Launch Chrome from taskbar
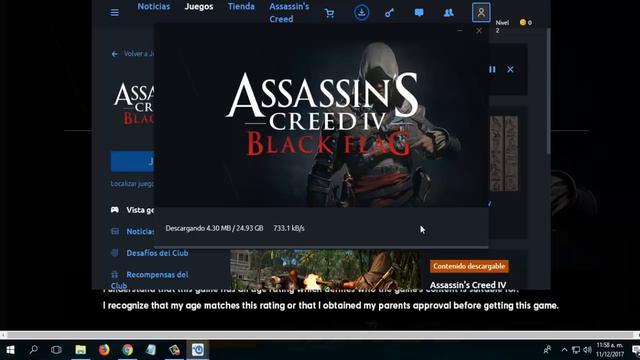640x360 pixels. pos(127,350)
